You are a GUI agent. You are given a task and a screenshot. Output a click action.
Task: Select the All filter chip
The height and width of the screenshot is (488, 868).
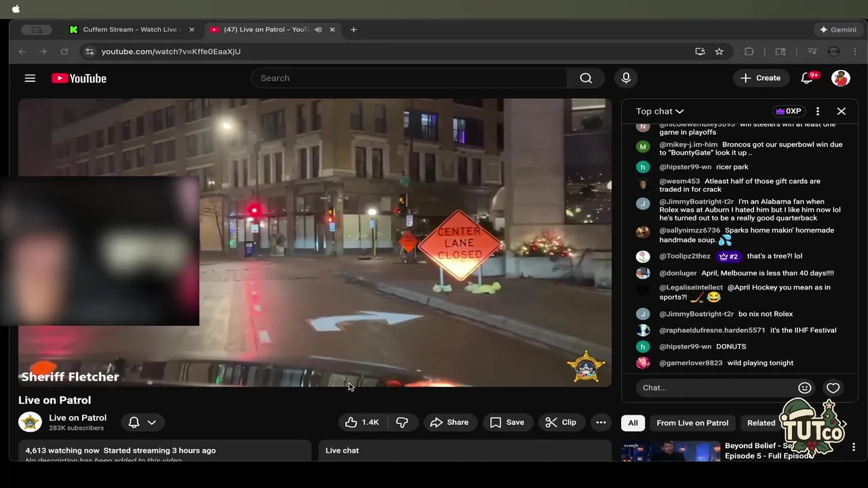click(x=633, y=423)
